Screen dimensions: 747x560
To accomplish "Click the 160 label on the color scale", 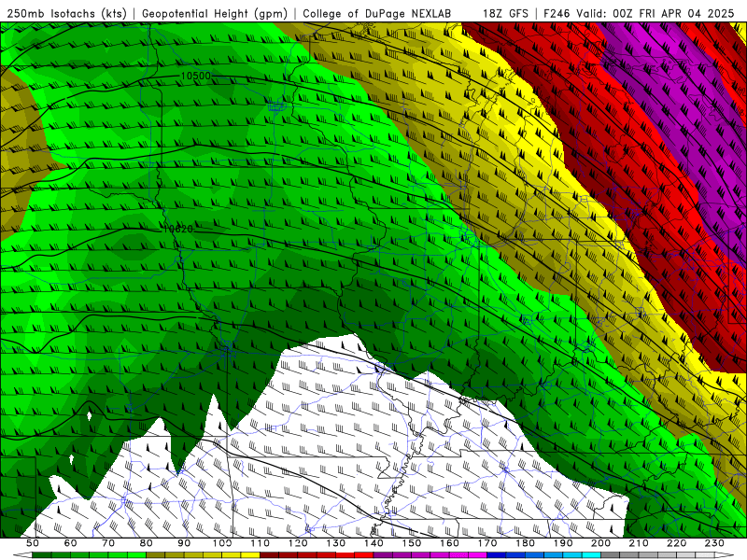I will point(449,543).
